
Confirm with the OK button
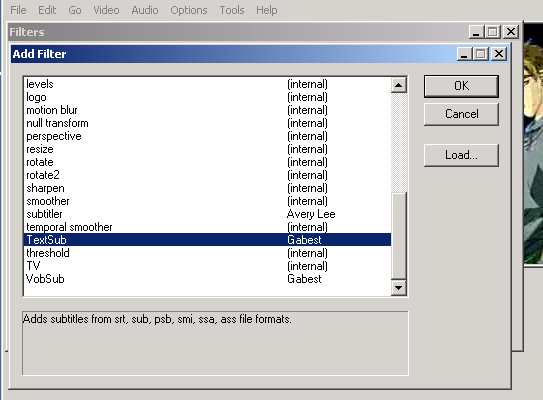(461, 86)
